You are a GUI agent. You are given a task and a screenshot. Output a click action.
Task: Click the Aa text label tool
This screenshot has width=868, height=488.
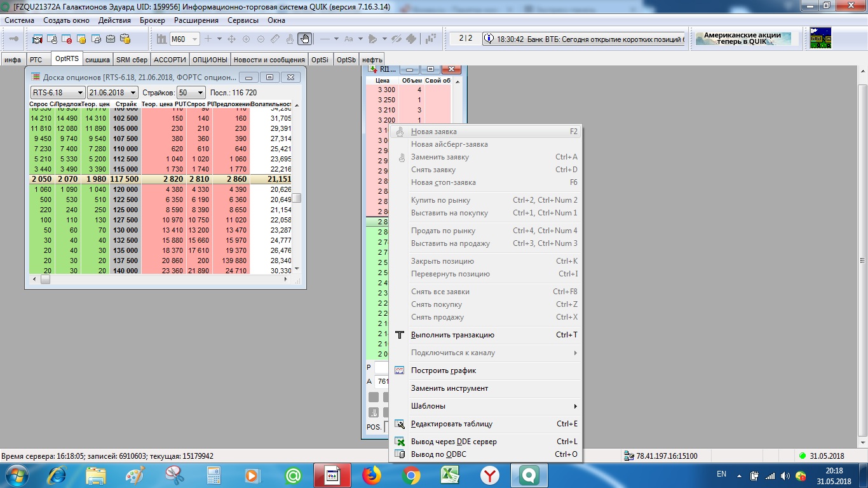pyautogui.click(x=348, y=39)
